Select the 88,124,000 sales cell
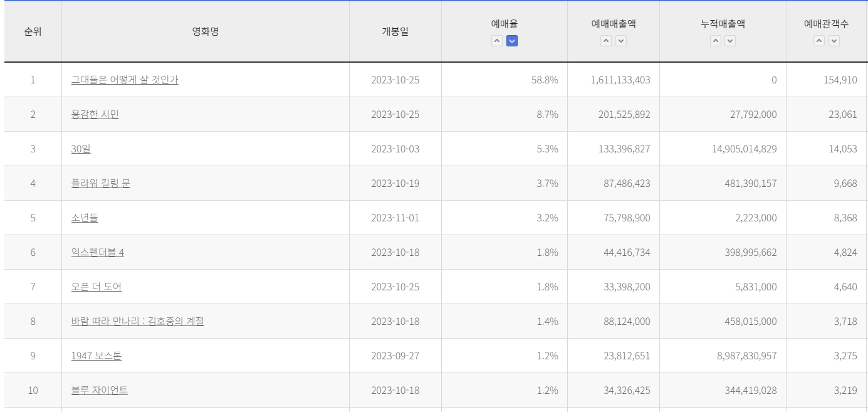 point(614,321)
